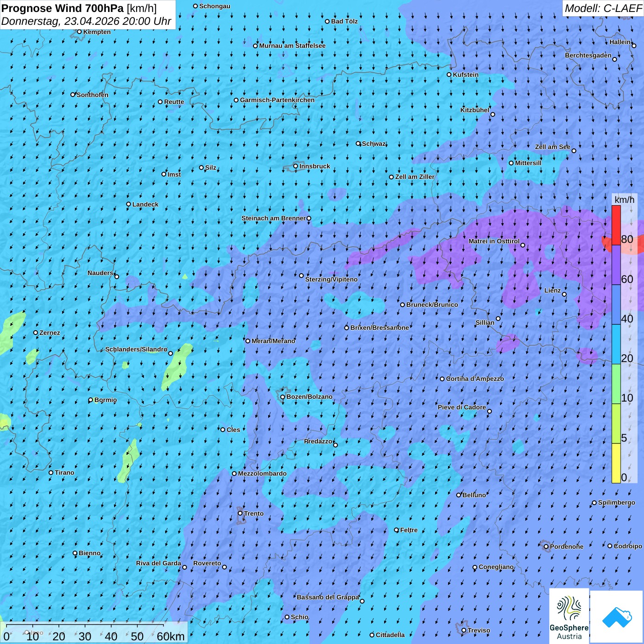This screenshot has width=644, height=644.
Task: Click the Innsbruck city marker
Action: tap(296, 166)
